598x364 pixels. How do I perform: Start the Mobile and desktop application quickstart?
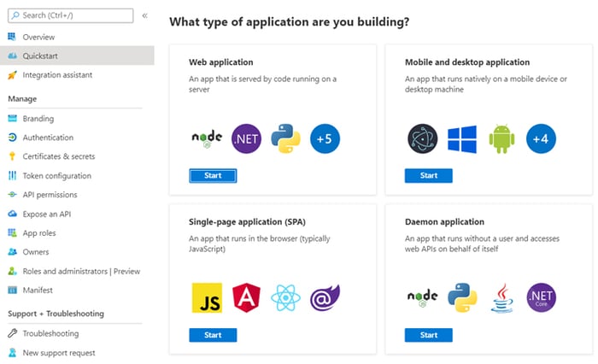point(429,175)
